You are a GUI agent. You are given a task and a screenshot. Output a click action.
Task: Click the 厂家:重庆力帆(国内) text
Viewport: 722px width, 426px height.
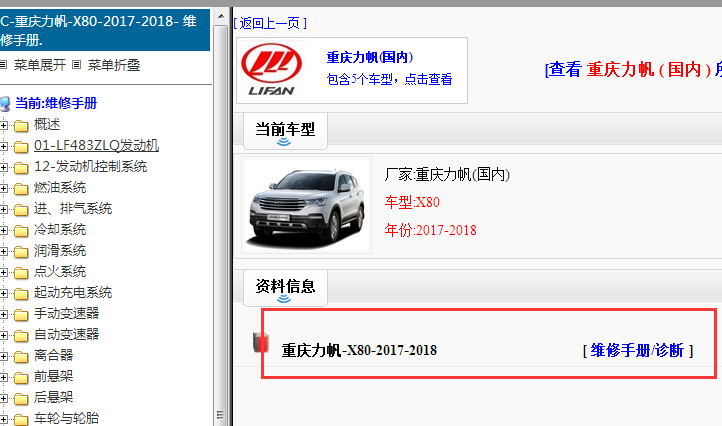447,175
